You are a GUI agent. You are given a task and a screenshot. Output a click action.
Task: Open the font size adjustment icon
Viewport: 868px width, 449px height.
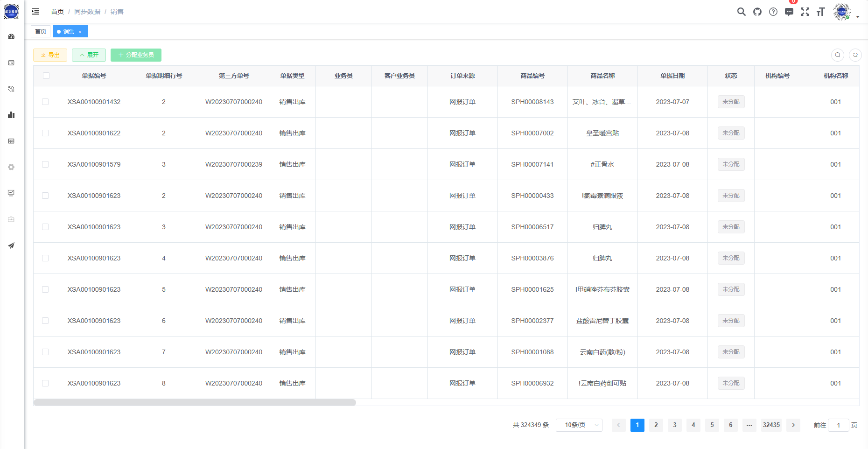tap(821, 12)
